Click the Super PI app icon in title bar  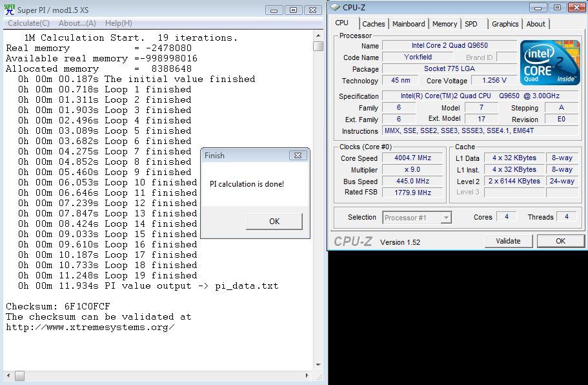coord(10,10)
